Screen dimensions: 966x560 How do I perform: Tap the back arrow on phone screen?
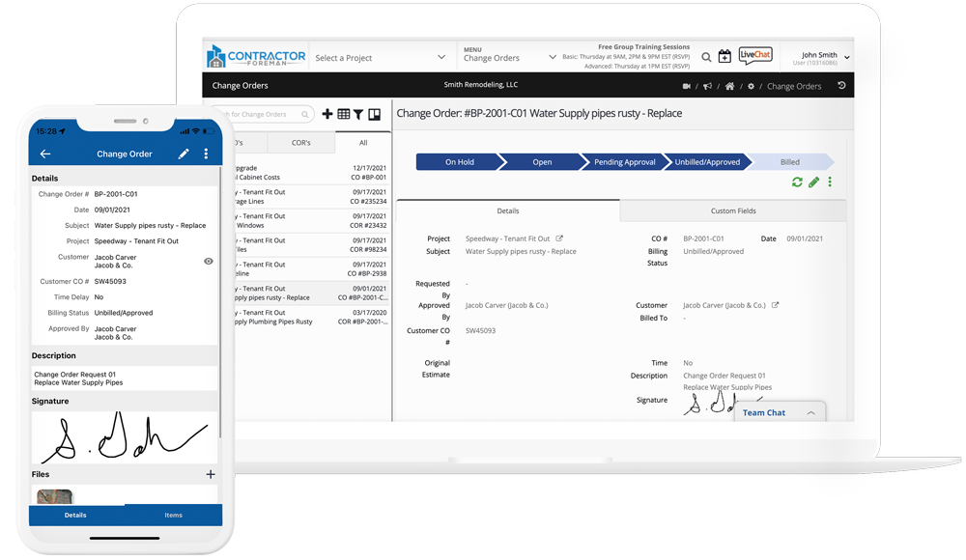pyautogui.click(x=45, y=154)
